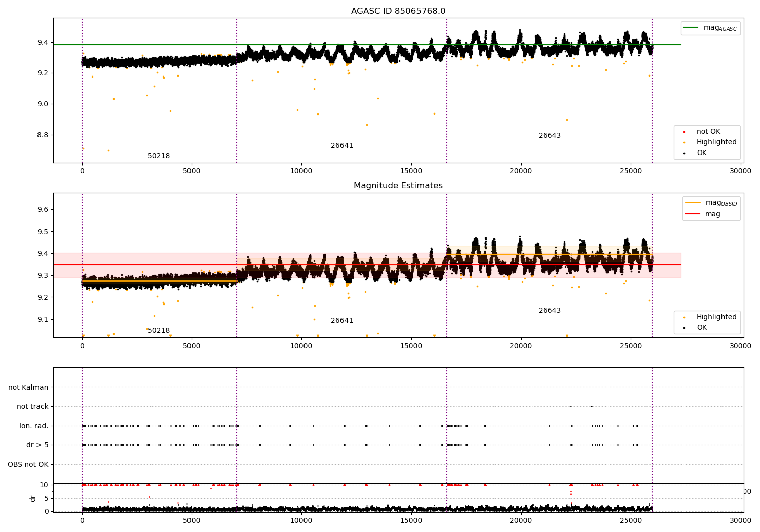Click the 30000 x-tick under the top plot
The height and width of the screenshot is (532, 760).
(x=740, y=171)
